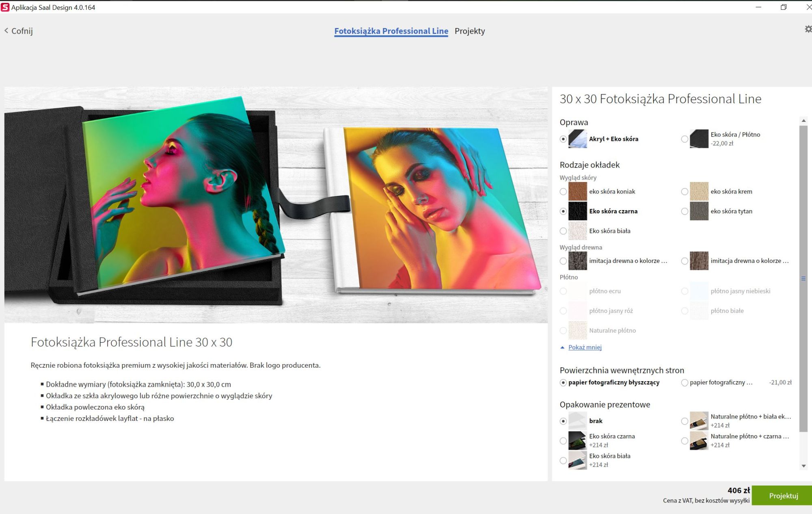The image size is (812, 514).
Task: Click the brown wood imitation swatch
Action: [699, 261]
